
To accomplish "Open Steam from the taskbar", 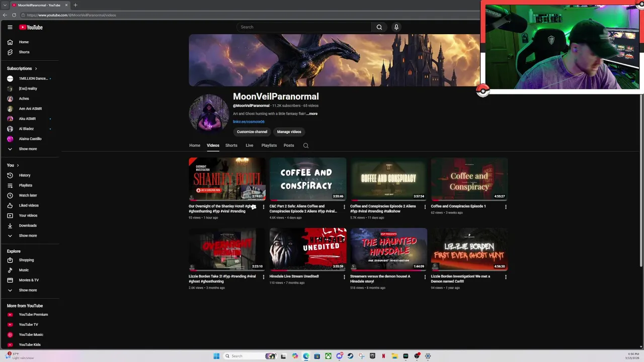I will tap(350, 356).
